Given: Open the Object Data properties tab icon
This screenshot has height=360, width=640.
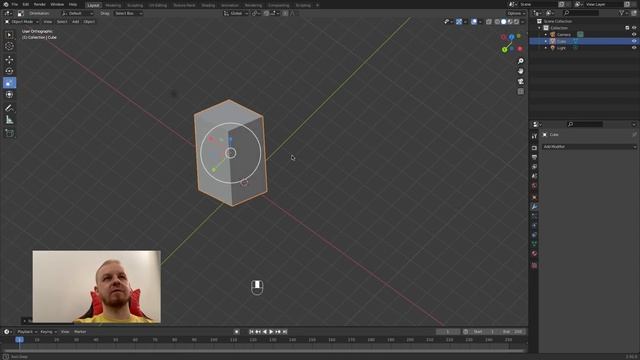Looking at the screenshot, I should [x=534, y=244].
